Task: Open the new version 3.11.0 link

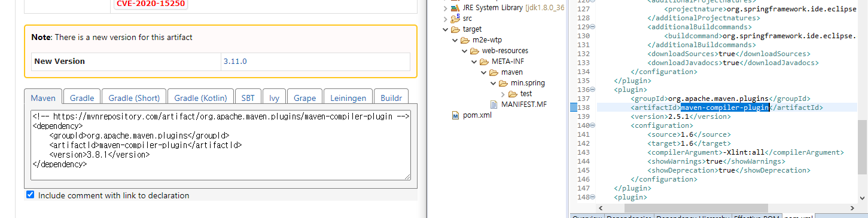Action: pos(235,61)
